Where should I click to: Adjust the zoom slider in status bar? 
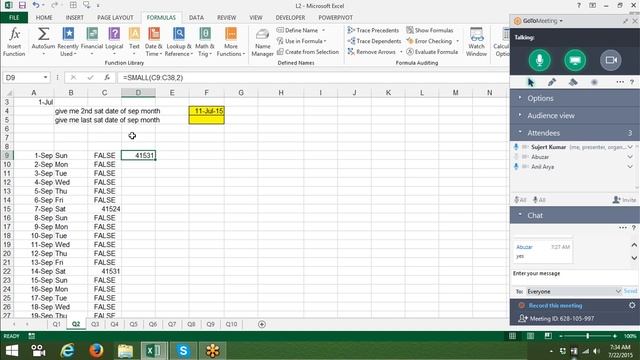[588, 336]
